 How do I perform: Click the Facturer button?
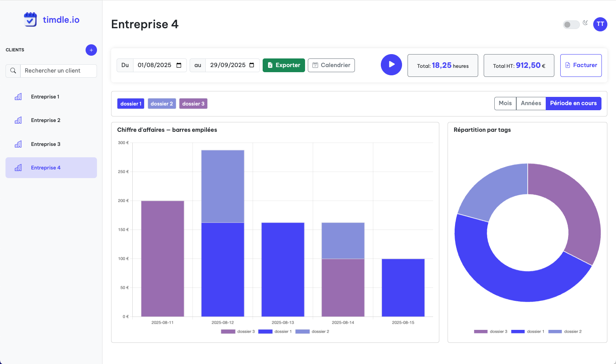coord(581,65)
